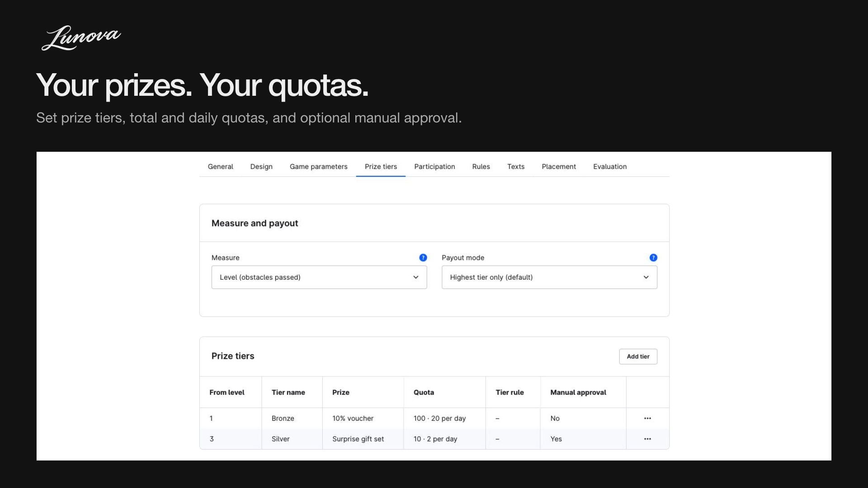Open the Game parameters tab

click(x=319, y=167)
